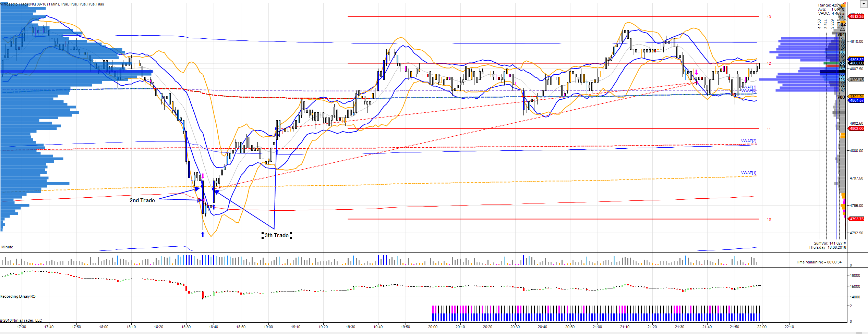868x334 pixels.
Task: Click the VWAP[1] line label
Action: click(x=748, y=173)
